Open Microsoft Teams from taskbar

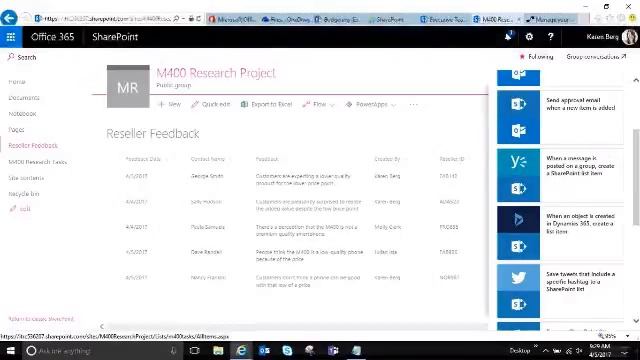pos(333,351)
